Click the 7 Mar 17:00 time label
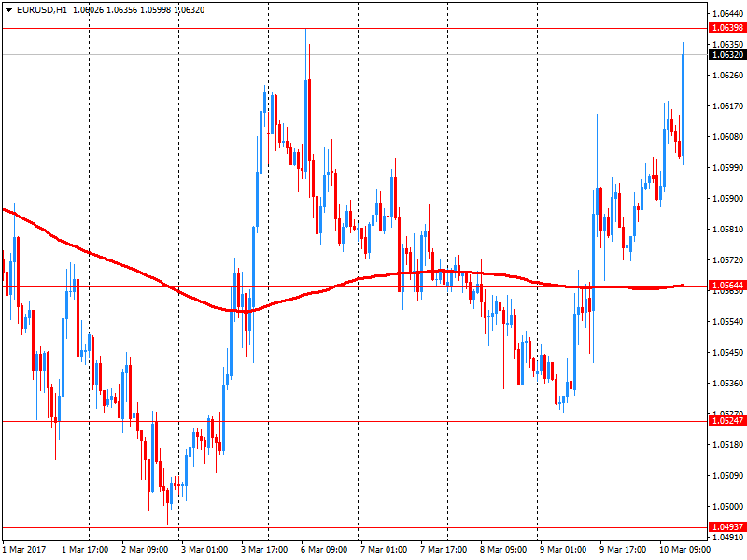This screenshot has height=560, width=747. tap(444, 549)
